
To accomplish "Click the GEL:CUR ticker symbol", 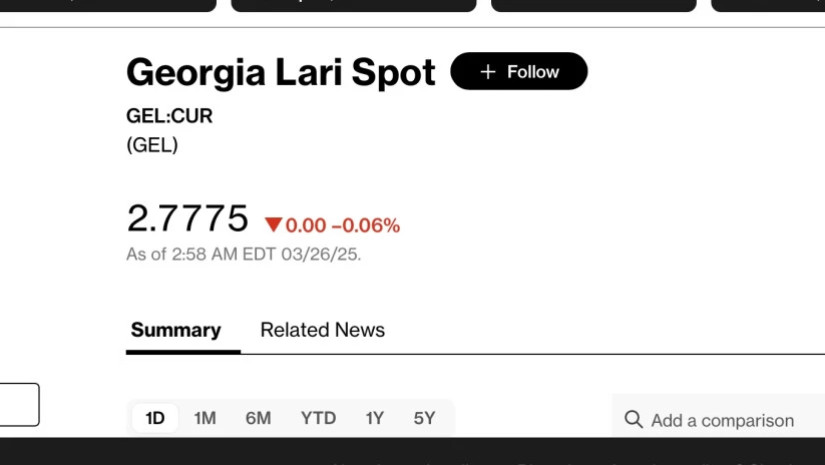I will tap(169, 116).
